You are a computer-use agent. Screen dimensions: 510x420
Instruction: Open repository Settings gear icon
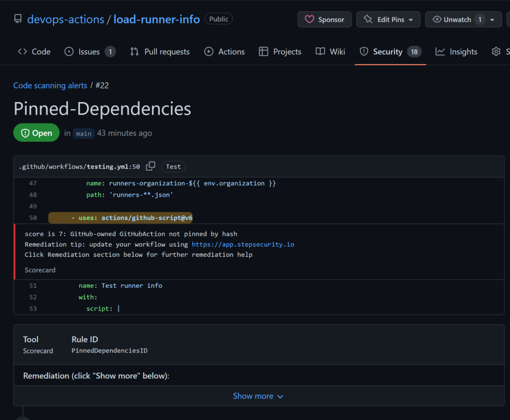pyautogui.click(x=496, y=52)
